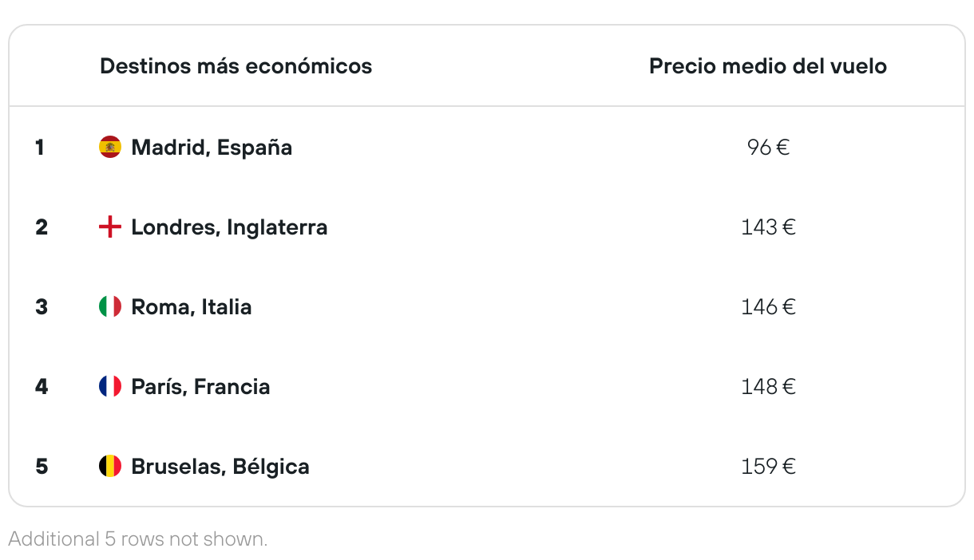Click the England flag icon

tap(110, 227)
